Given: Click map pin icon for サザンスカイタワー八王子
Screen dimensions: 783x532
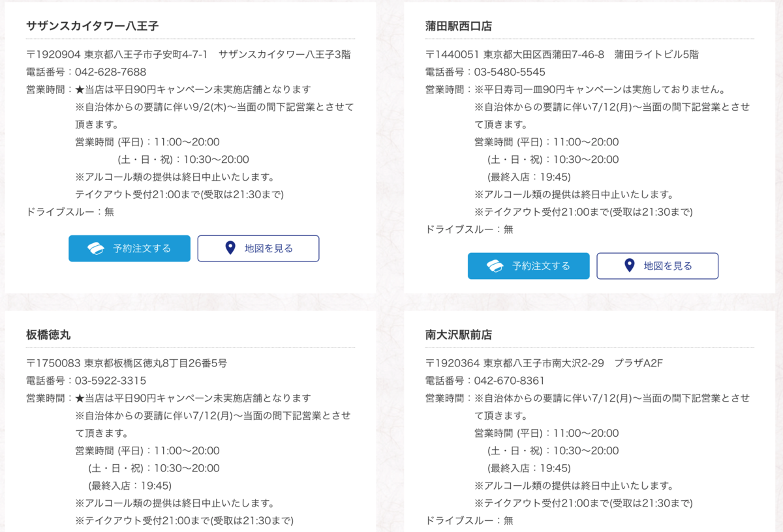Looking at the screenshot, I should (230, 248).
